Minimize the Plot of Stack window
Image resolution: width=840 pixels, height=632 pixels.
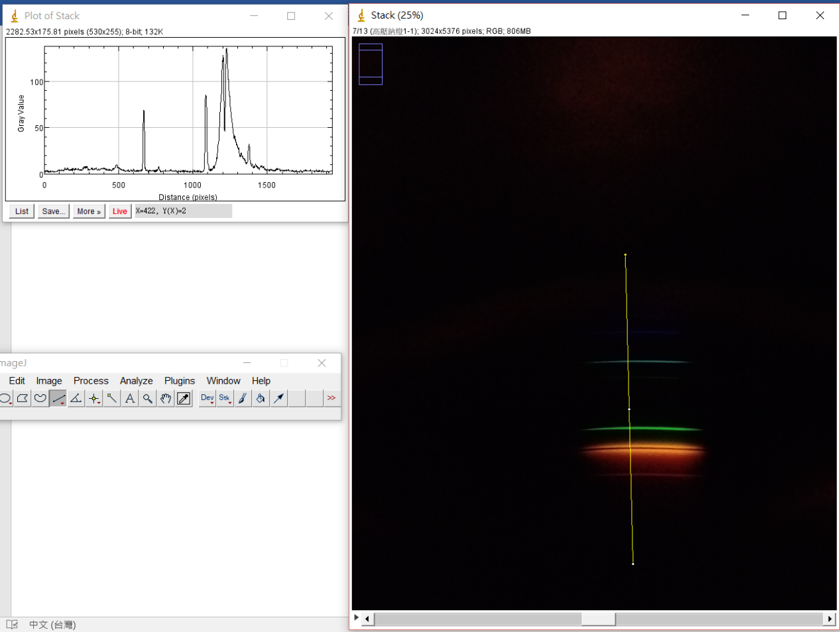tap(254, 16)
